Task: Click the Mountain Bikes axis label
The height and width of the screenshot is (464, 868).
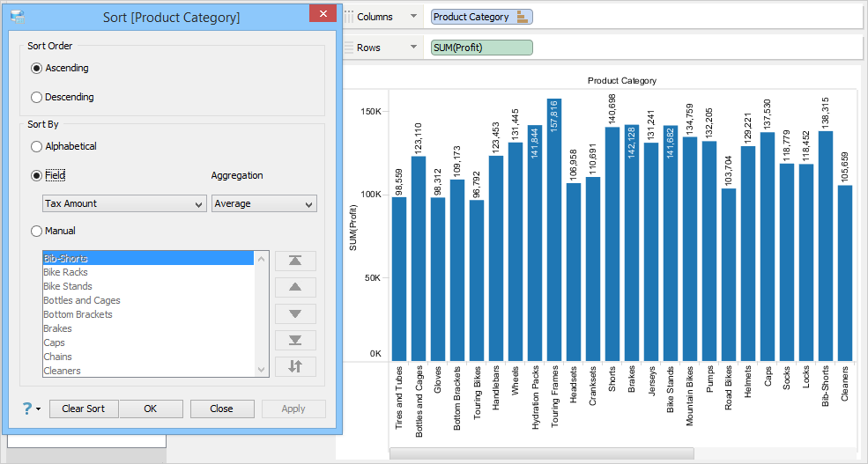Action: pyautogui.click(x=690, y=396)
